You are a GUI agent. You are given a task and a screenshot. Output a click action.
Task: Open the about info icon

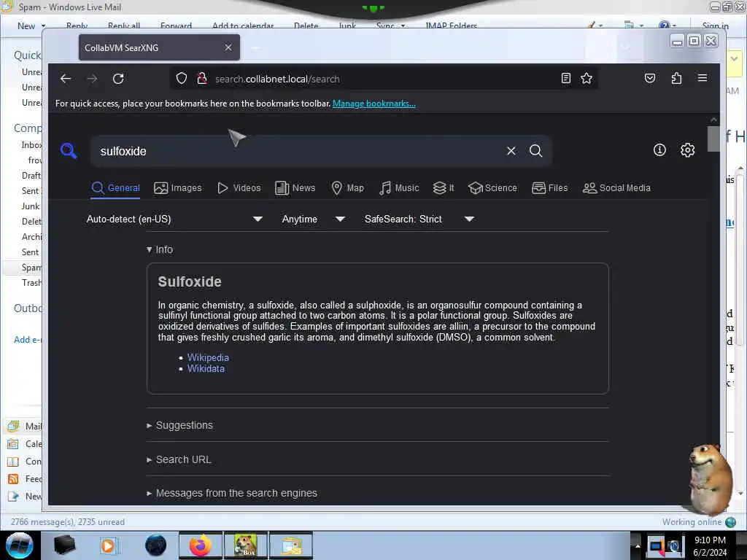pos(659,150)
